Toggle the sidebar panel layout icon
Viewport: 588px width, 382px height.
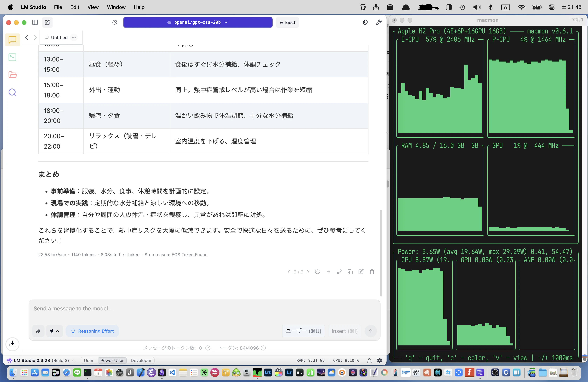pyautogui.click(x=35, y=23)
